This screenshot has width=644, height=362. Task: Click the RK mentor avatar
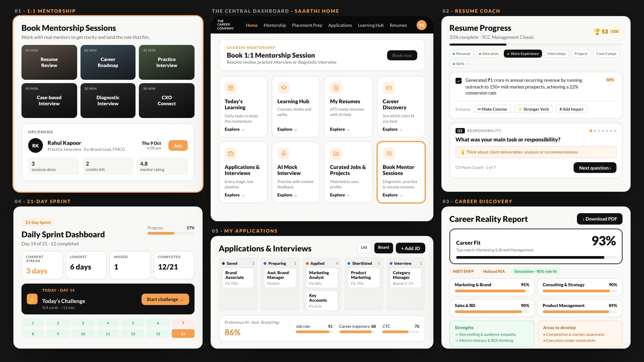click(x=35, y=145)
